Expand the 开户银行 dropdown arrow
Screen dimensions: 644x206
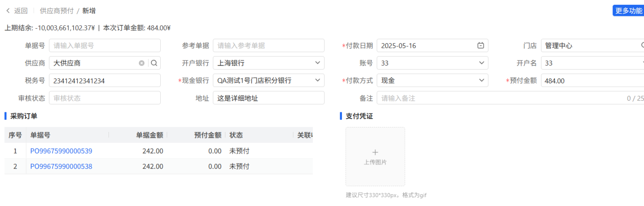click(317, 63)
